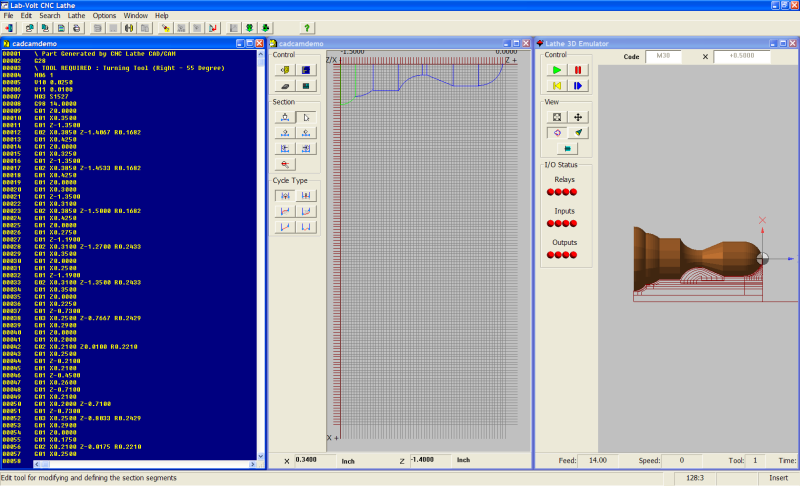Open the Search menu
The image size is (800, 486).
coord(49,16)
